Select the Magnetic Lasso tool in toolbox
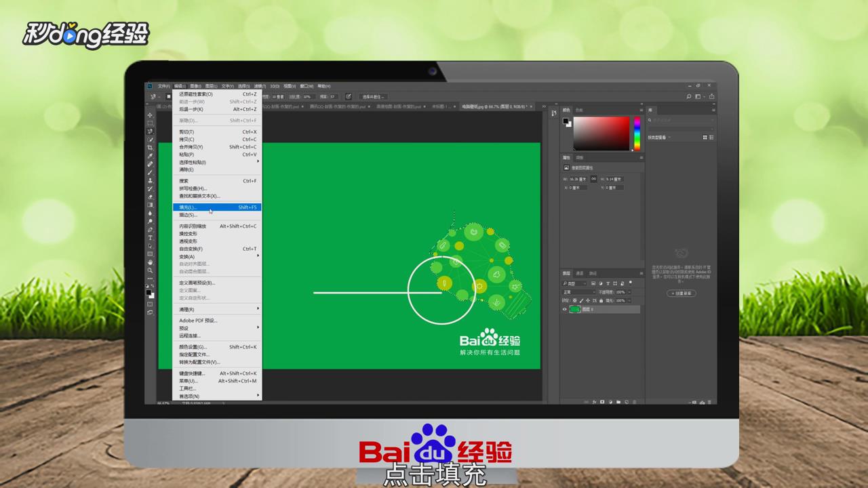This screenshot has height=488, width=868. point(151,131)
